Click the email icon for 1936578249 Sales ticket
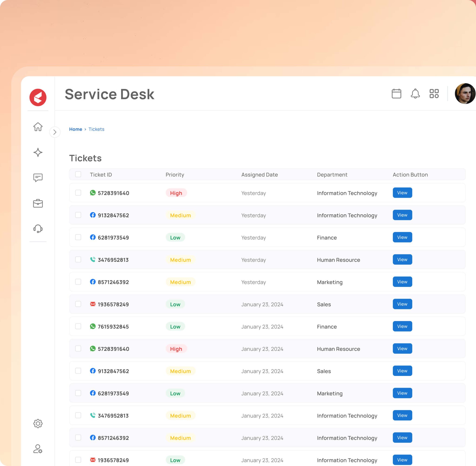This screenshot has height=466, width=476. pos(93,304)
